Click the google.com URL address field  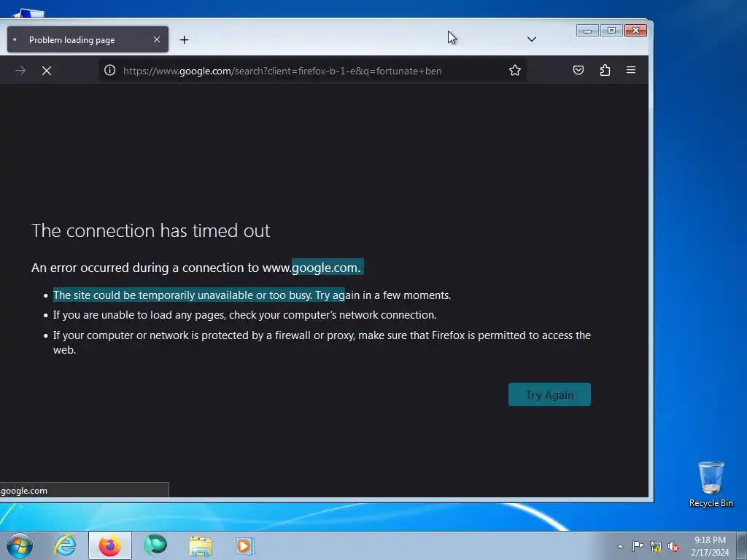312,71
